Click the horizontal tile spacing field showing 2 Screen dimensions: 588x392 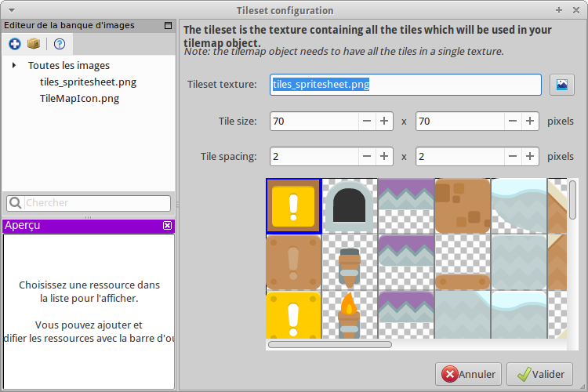click(x=314, y=157)
